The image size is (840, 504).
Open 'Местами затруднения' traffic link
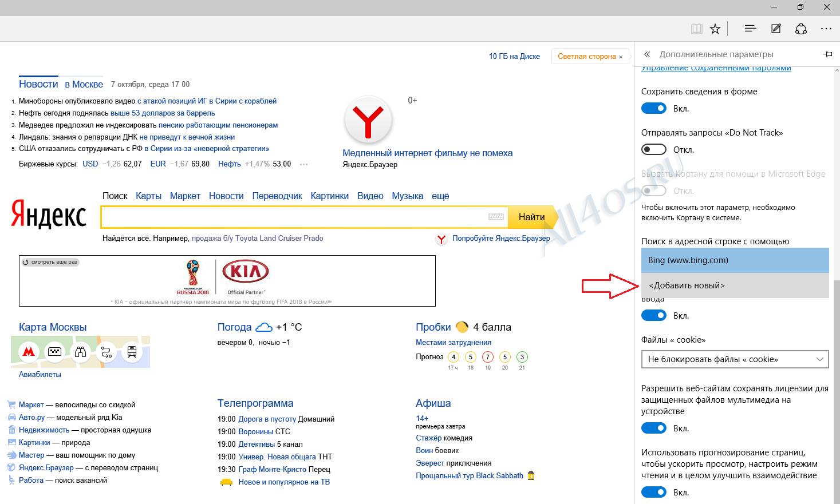pyautogui.click(x=453, y=343)
